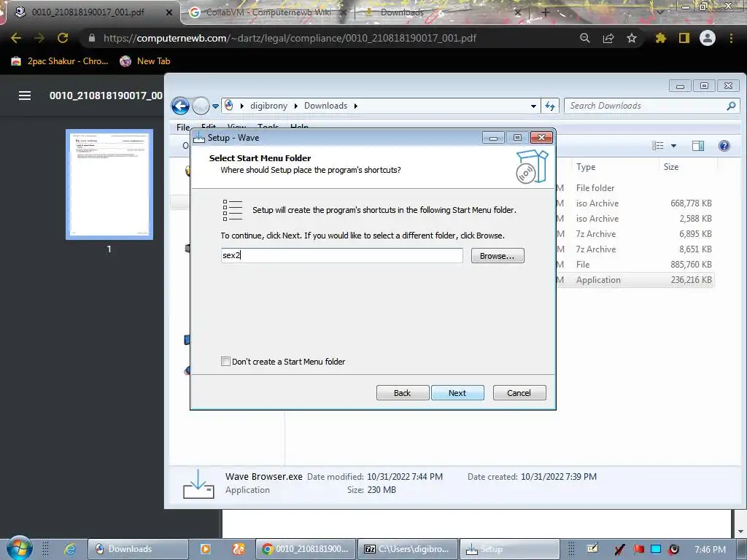Zoom icon in Chrome address bar
The image size is (747, 560).
tap(584, 38)
